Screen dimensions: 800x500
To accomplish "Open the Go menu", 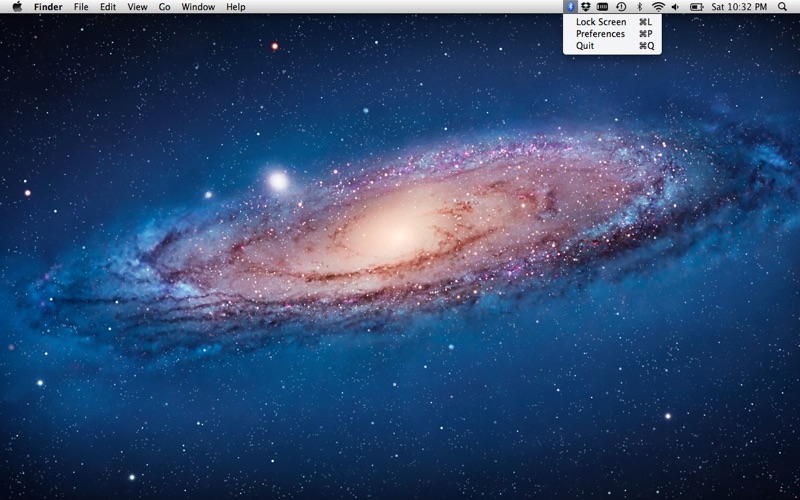I will coord(164,7).
